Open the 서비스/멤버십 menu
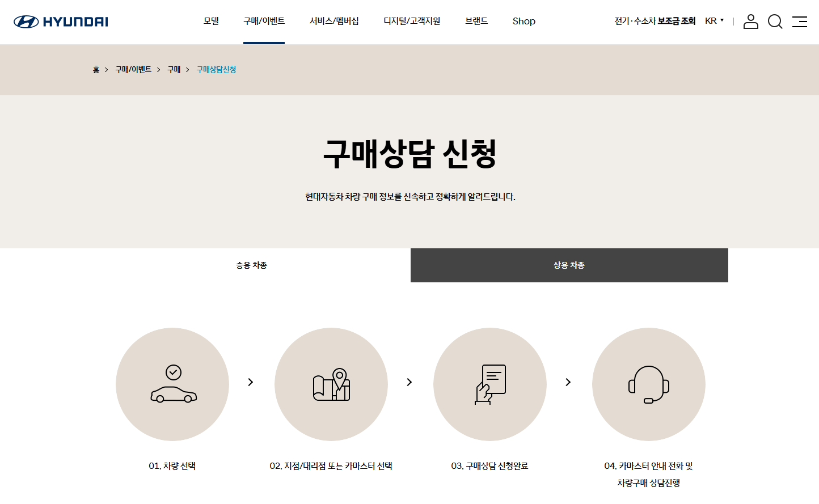Screen dimensions: 819x504 point(335,21)
